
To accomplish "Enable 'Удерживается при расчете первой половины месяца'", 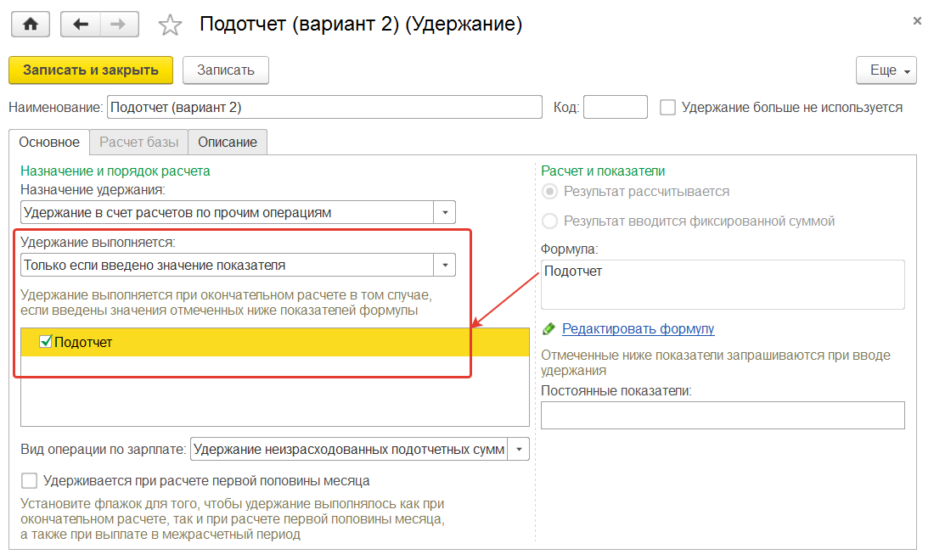I will coord(30,481).
